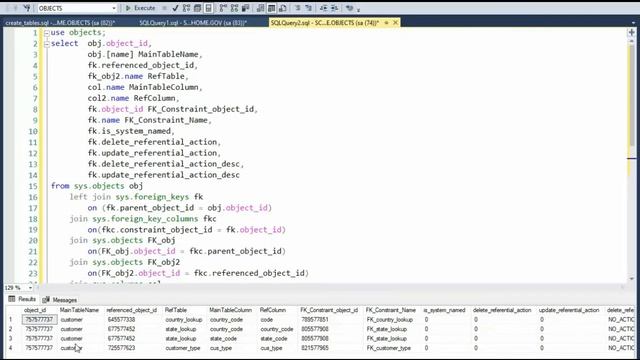Viewport: 640px width, 360px height.
Task: Select Results to Text output mode
Action: [260, 8]
